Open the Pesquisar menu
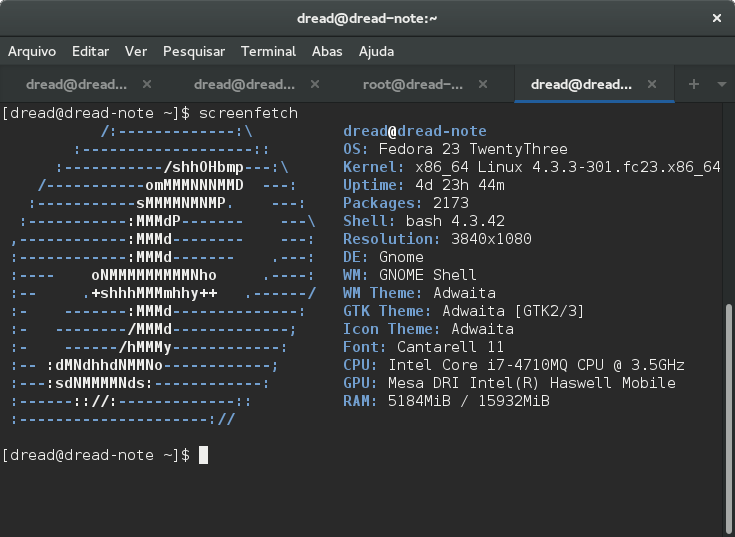The image size is (735, 537). [x=194, y=51]
